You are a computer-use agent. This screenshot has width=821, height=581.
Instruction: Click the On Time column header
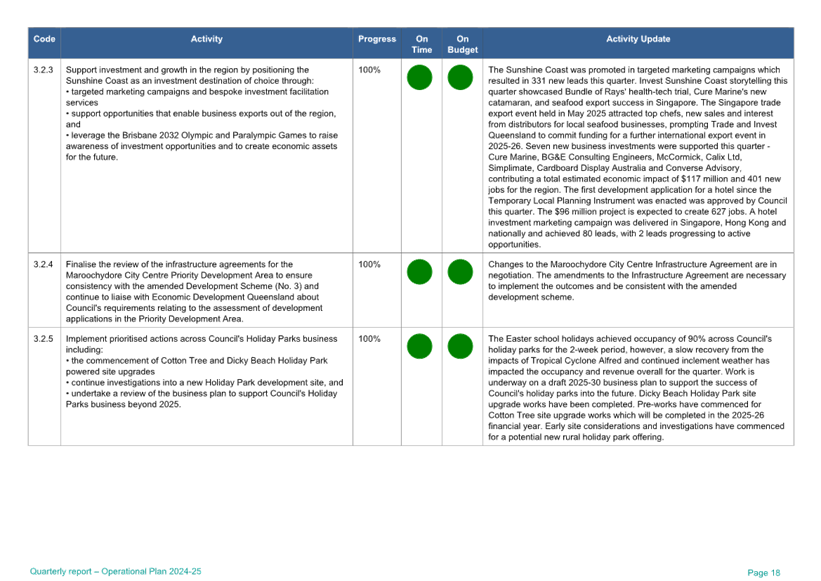422,43
